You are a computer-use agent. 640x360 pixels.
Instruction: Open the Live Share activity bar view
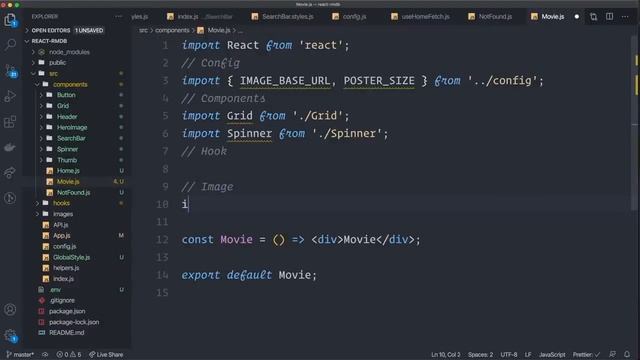[x=10, y=173]
